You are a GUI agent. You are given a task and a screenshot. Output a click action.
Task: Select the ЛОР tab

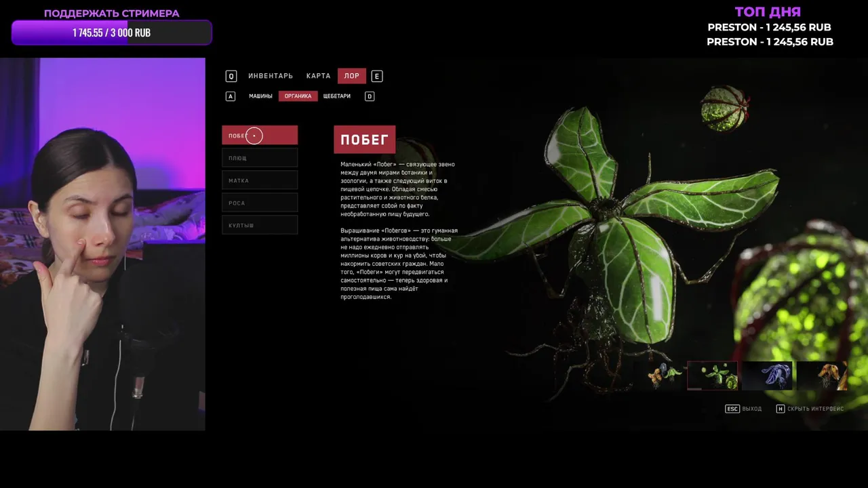352,76
